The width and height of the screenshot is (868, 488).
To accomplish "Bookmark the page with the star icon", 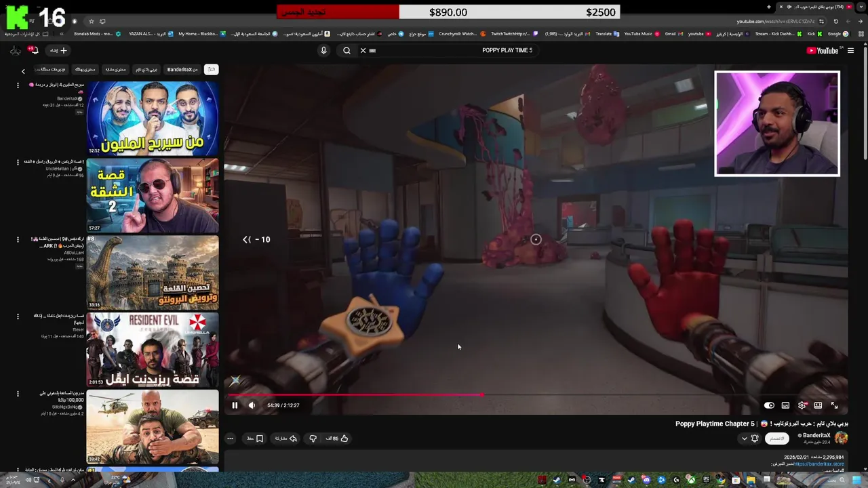I will [92, 21].
